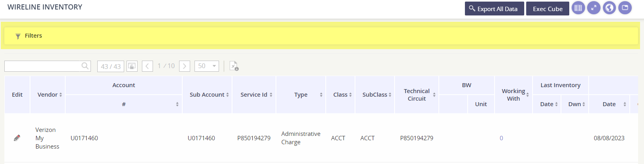
Task: Click the Exec Cube button
Action: [548, 9]
